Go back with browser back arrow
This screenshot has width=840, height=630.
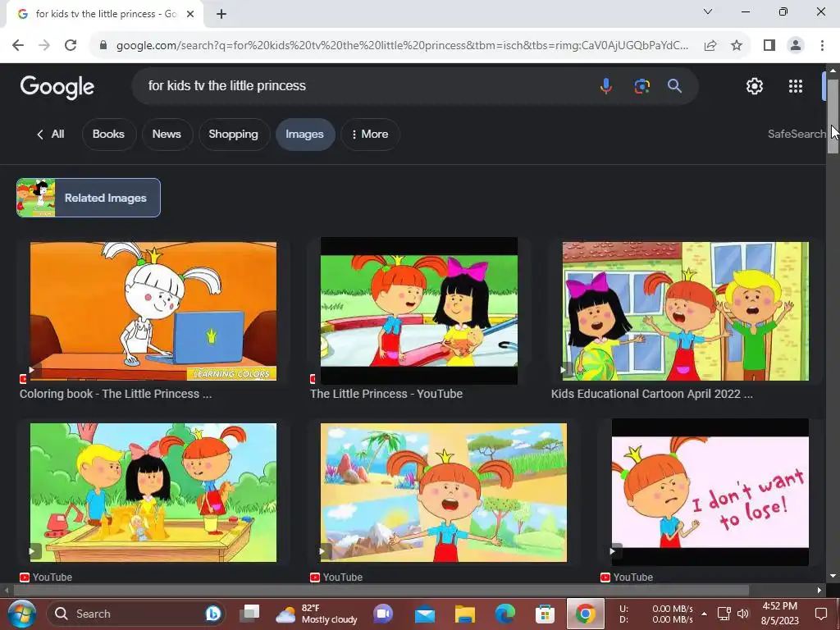coord(18,45)
